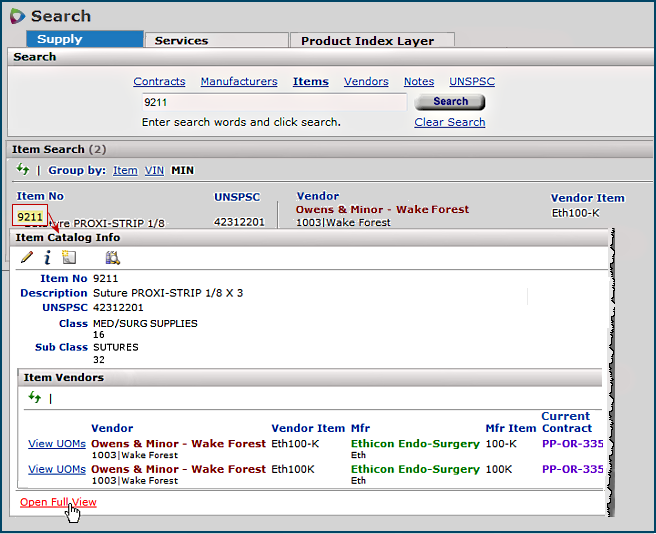656x534 pixels.
Task: Open the Product Index Layer tab
Action: coord(367,41)
